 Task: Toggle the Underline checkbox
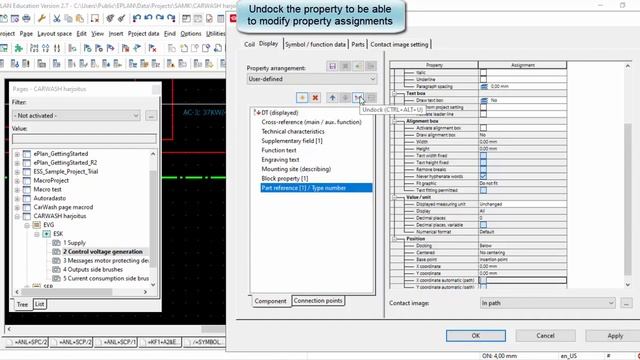click(483, 80)
